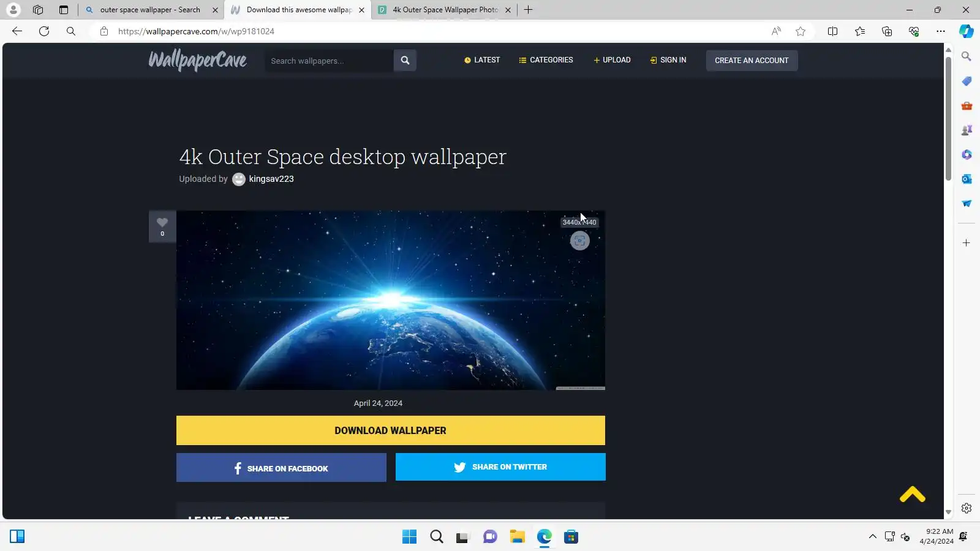Close the outer space wallpaper Search tab
980x551 pixels.
pos(215,10)
